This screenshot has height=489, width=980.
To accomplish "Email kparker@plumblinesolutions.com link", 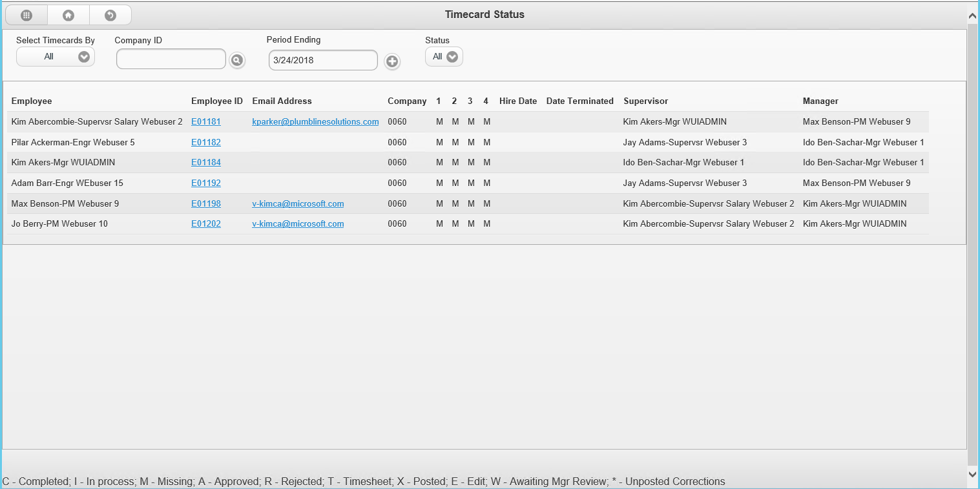I will point(315,121).
